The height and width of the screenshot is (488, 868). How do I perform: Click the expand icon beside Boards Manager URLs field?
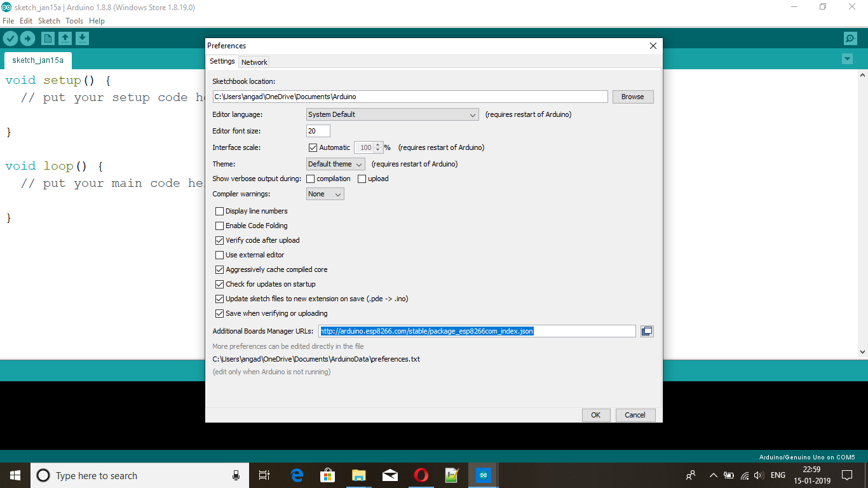click(x=646, y=330)
